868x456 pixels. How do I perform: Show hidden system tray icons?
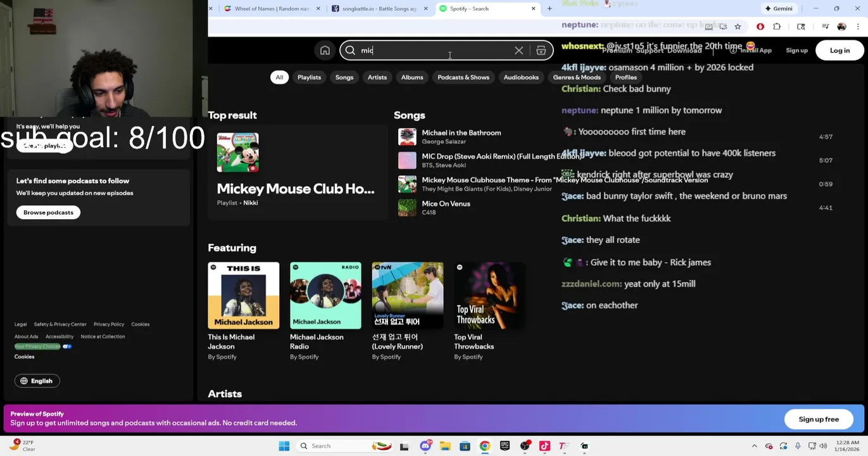point(753,446)
